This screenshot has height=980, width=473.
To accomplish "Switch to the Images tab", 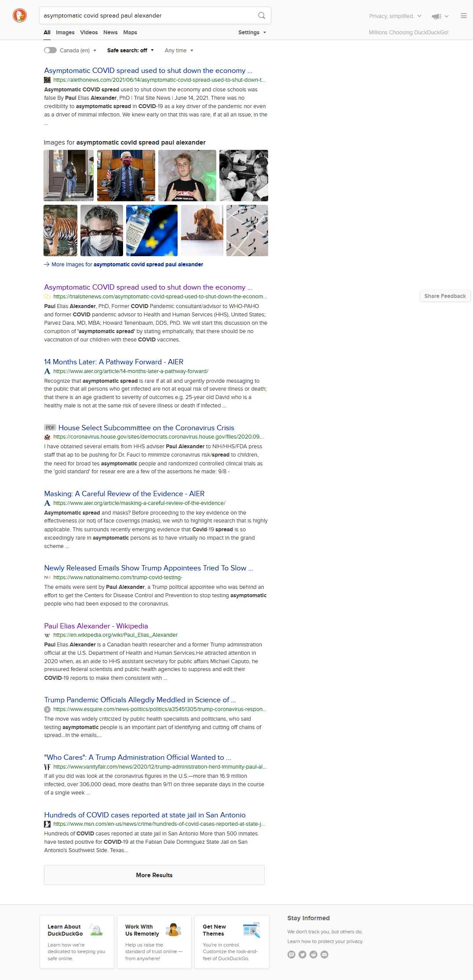I will [x=65, y=33].
